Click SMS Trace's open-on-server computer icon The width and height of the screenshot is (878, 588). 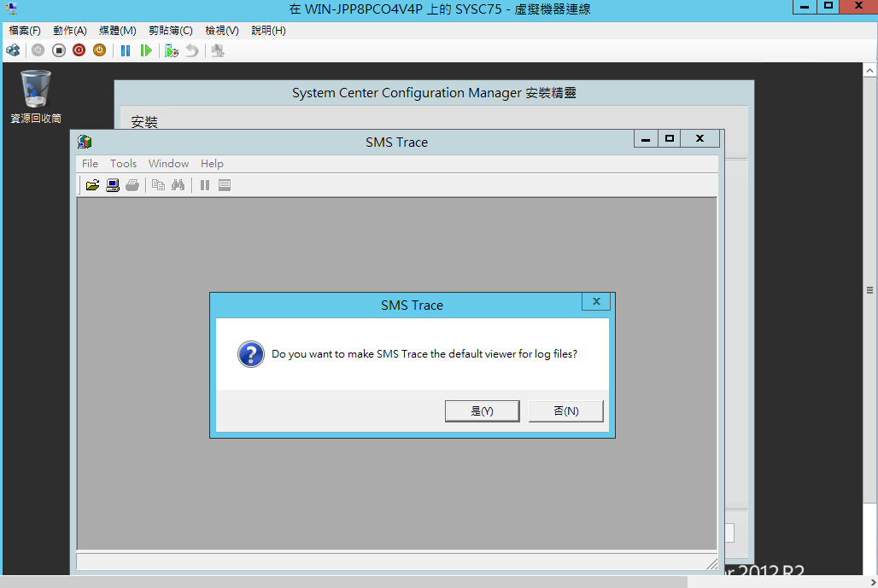113,185
